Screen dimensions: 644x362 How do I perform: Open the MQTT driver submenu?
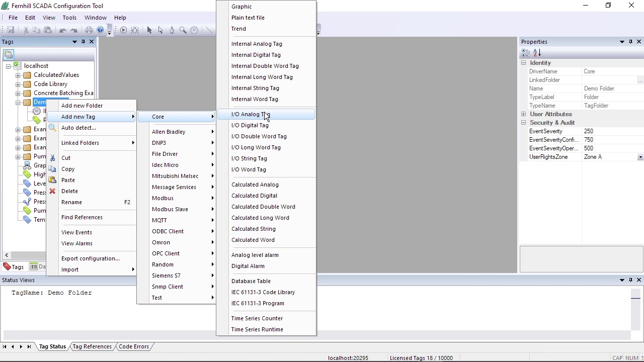(177, 220)
